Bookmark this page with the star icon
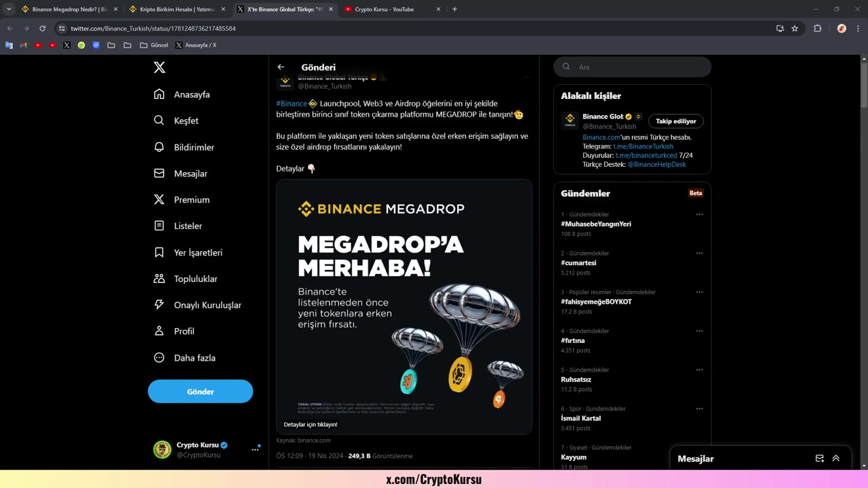Screen dimensions: 868x488 [795, 28]
